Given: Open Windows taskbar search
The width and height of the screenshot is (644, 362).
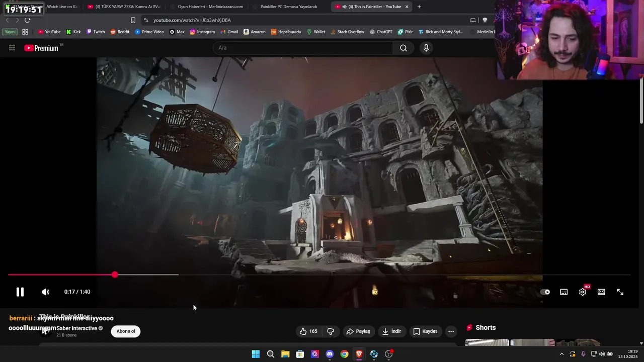Looking at the screenshot, I should 271,354.
